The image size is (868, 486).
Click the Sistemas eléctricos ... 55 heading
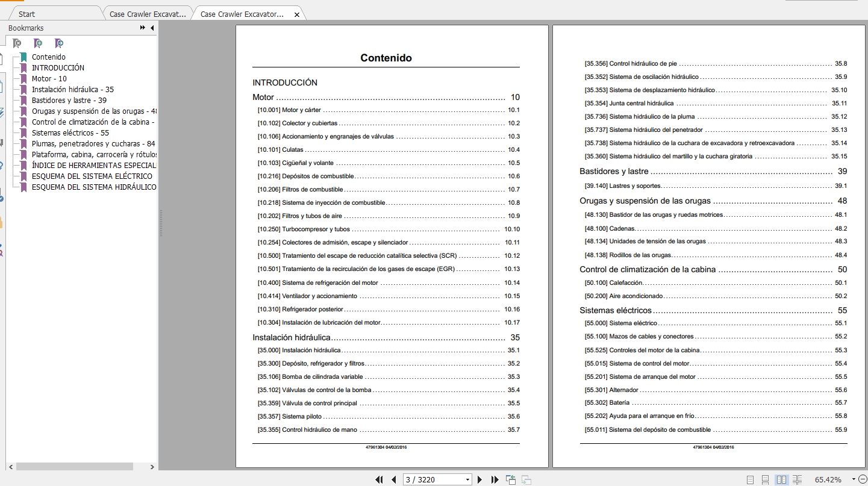point(713,310)
